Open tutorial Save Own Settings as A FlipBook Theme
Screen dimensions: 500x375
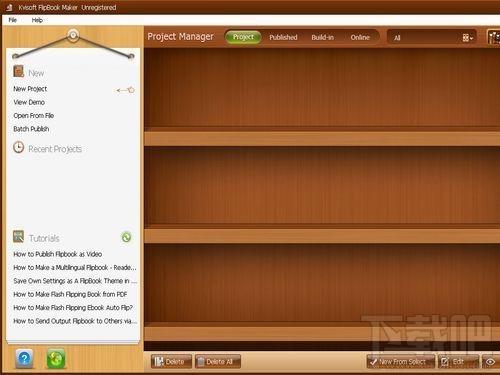[75, 281]
